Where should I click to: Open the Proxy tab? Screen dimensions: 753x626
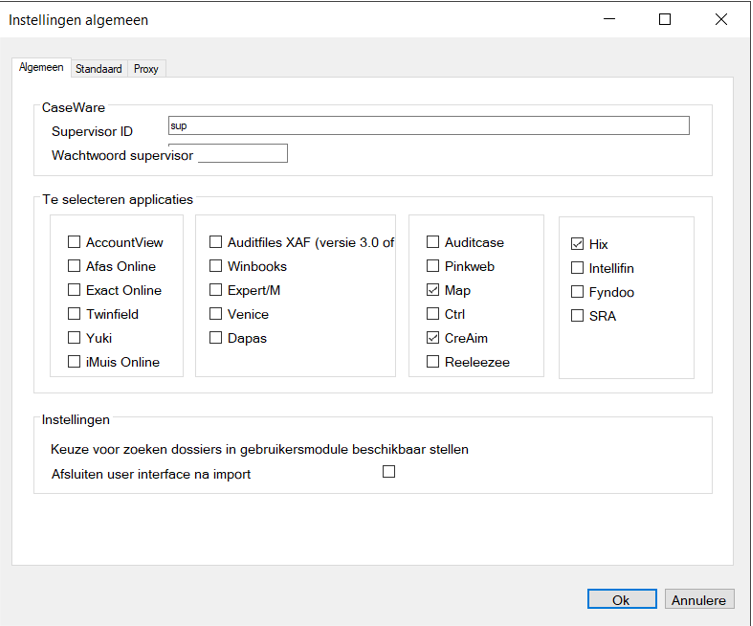[146, 69]
